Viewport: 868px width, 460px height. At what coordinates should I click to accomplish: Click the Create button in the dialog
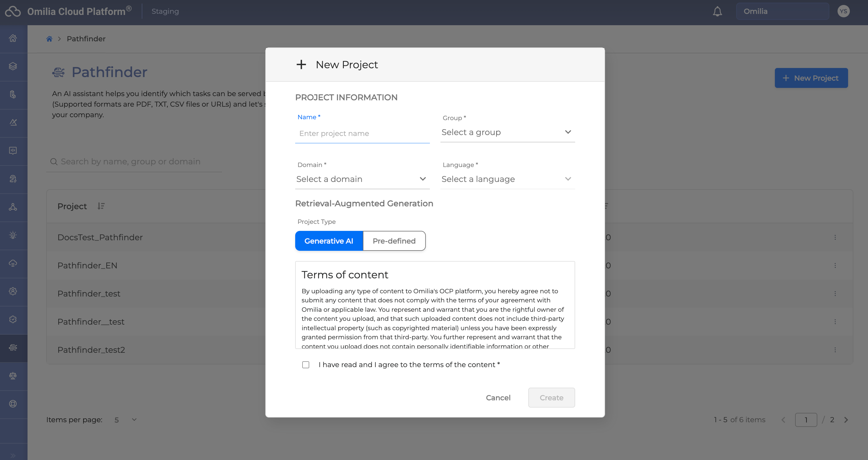tap(551, 398)
